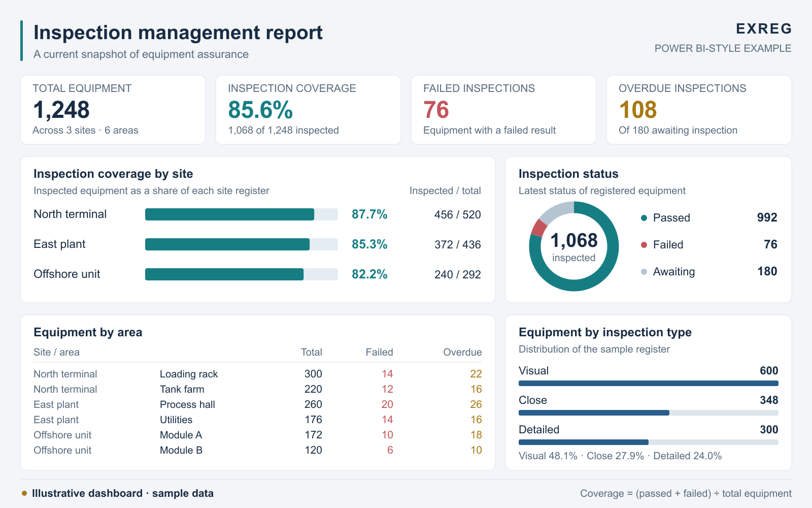Click the Equipment by inspection type heading

(605, 332)
